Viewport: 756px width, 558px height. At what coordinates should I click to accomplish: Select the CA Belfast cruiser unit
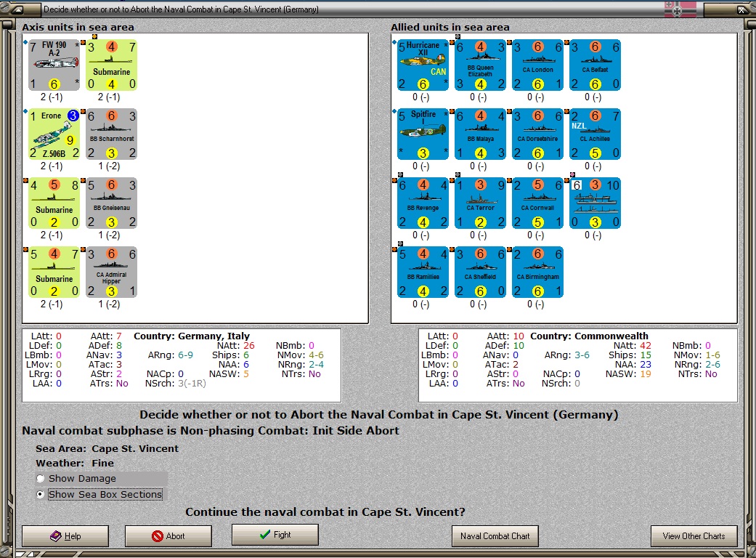[595, 65]
